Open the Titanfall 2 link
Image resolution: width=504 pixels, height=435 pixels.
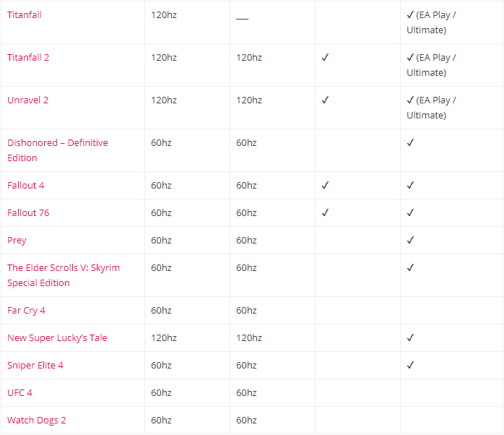tap(28, 58)
